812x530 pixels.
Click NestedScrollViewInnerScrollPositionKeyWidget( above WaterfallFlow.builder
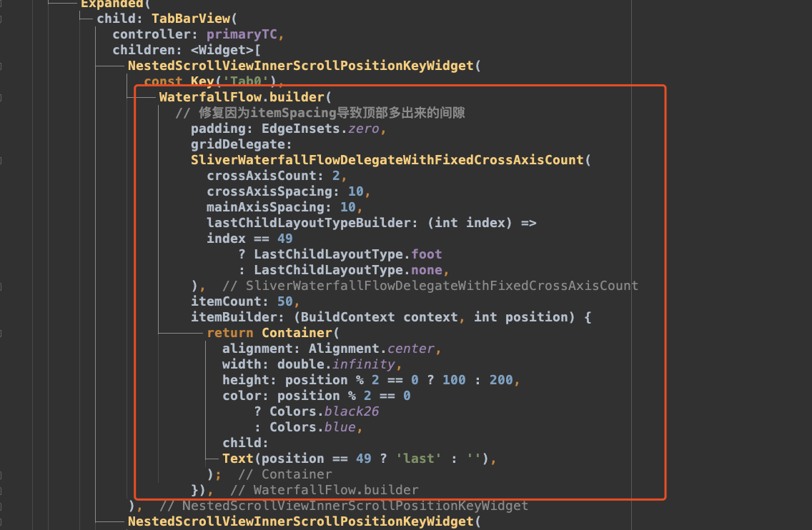click(304, 66)
